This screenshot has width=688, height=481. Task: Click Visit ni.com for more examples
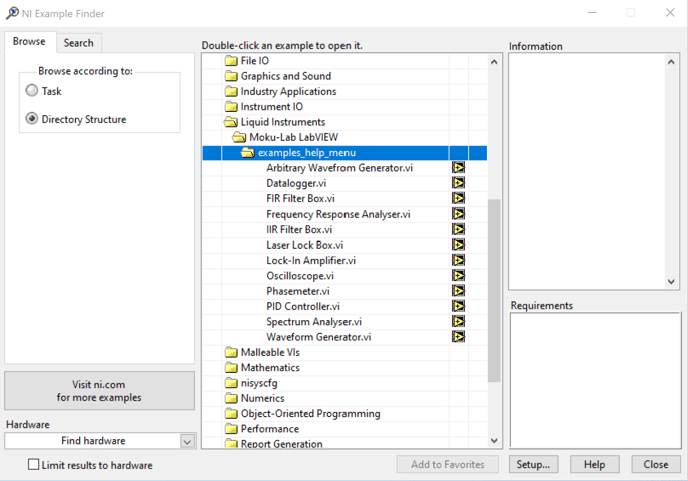(100, 391)
